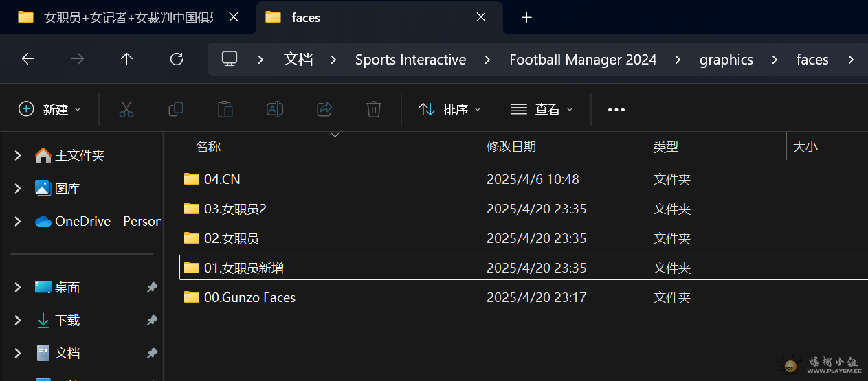The image size is (868, 381).
Task: Sort by 修改日期 column header
Action: coord(511,146)
